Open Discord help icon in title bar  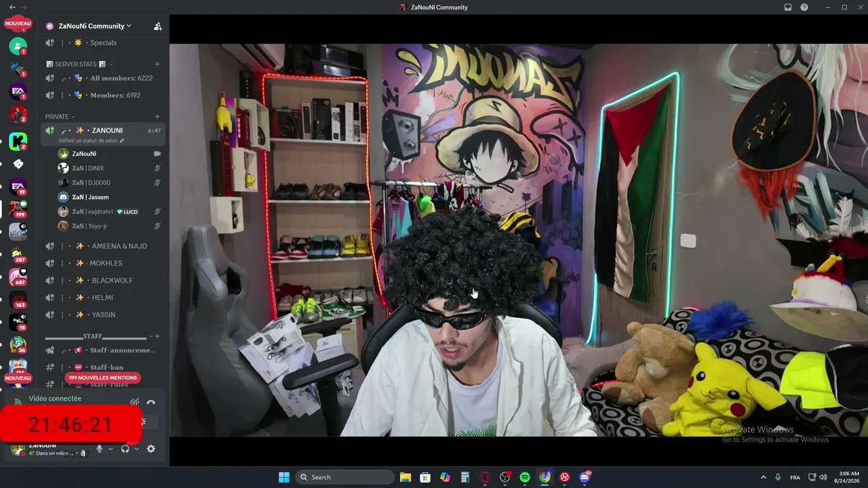pos(804,7)
